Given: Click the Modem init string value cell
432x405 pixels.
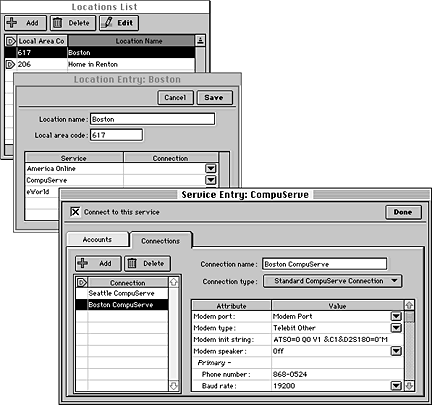Looking at the screenshot, I should [337, 340].
